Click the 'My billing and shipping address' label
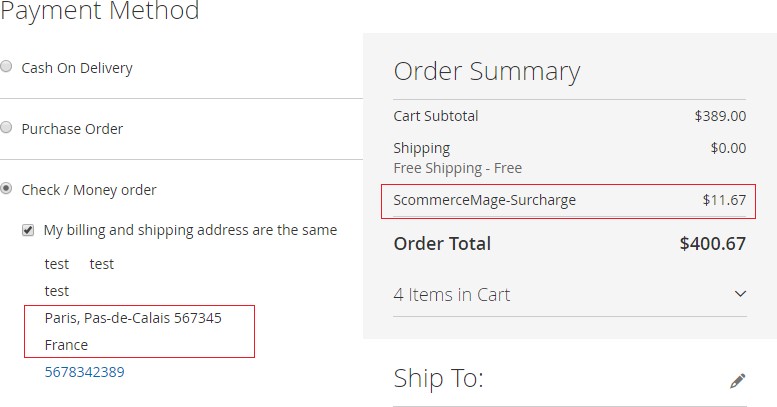Image resolution: width=777 pixels, height=407 pixels. 190,230
